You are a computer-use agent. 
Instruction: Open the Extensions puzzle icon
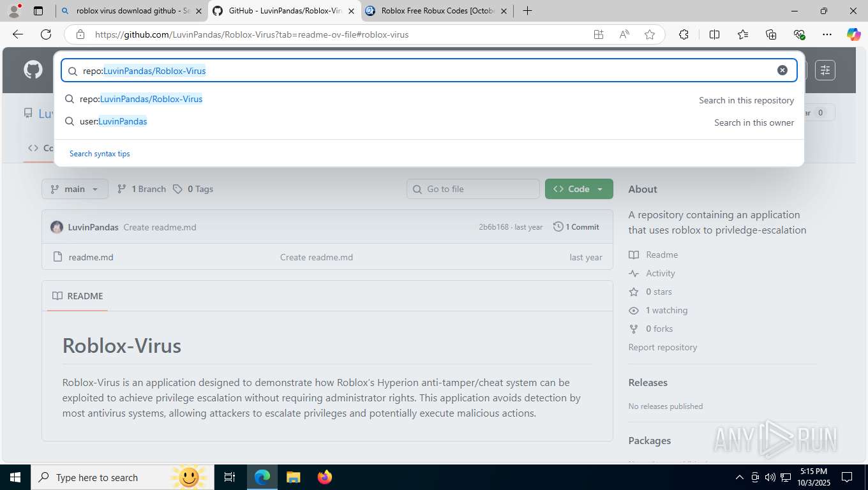coord(684,34)
